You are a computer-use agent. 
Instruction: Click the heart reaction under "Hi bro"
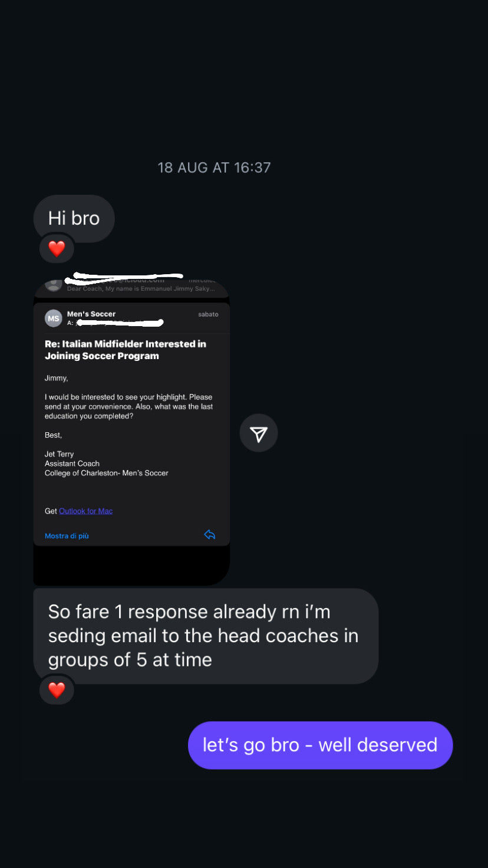pos(57,249)
